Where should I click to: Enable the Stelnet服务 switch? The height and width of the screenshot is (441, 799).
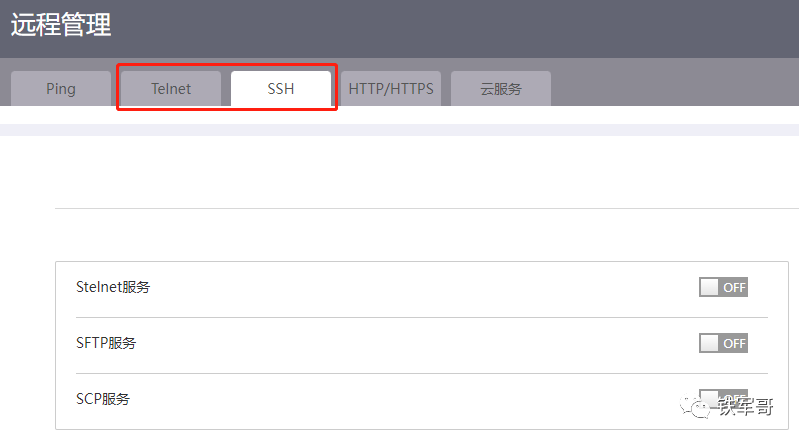click(x=723, y=288)
